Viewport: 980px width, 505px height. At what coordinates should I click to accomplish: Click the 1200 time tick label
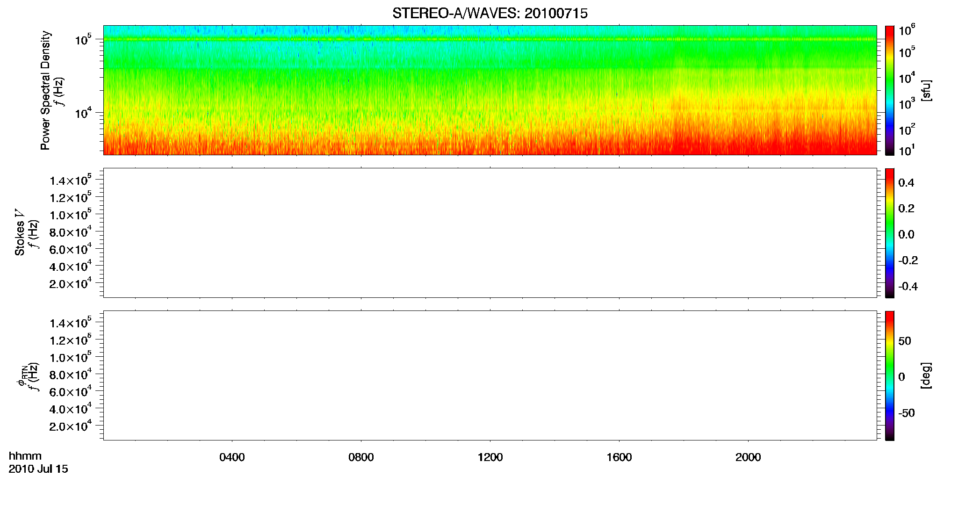pos(490,457)
